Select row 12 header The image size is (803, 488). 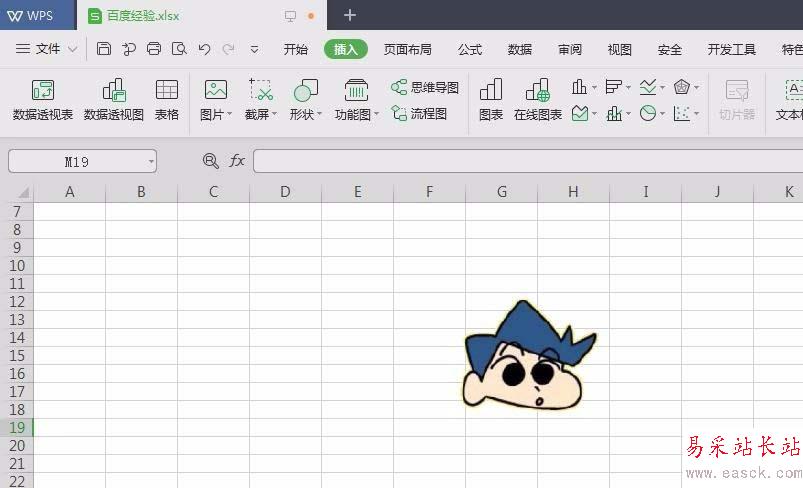click(x=17, y=302)
